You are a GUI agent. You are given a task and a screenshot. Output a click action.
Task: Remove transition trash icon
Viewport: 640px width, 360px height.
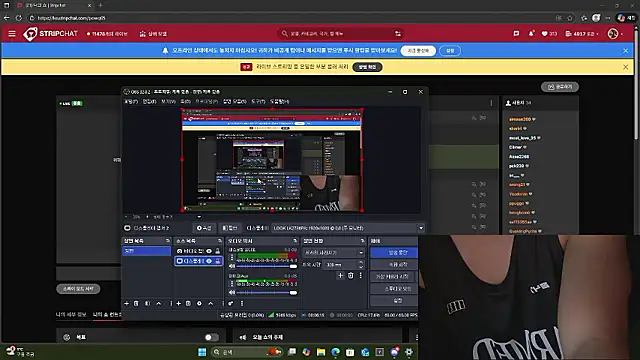[x=351, y=276]
